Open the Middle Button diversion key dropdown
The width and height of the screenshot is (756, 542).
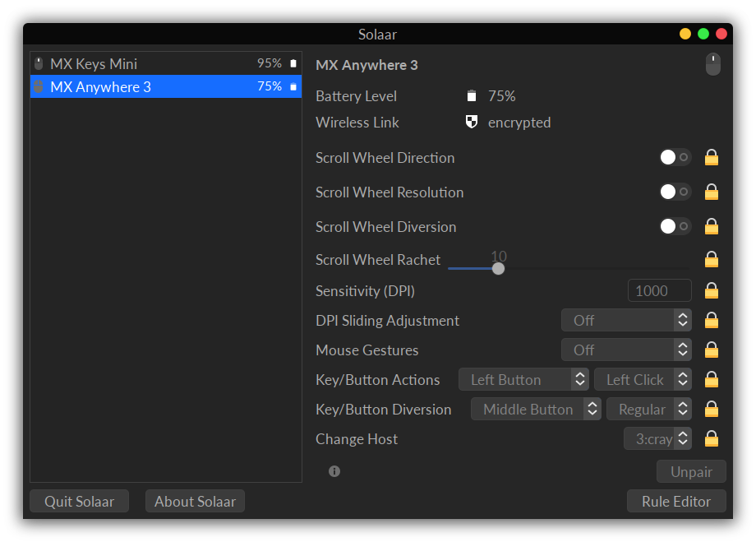click(536, 410)
